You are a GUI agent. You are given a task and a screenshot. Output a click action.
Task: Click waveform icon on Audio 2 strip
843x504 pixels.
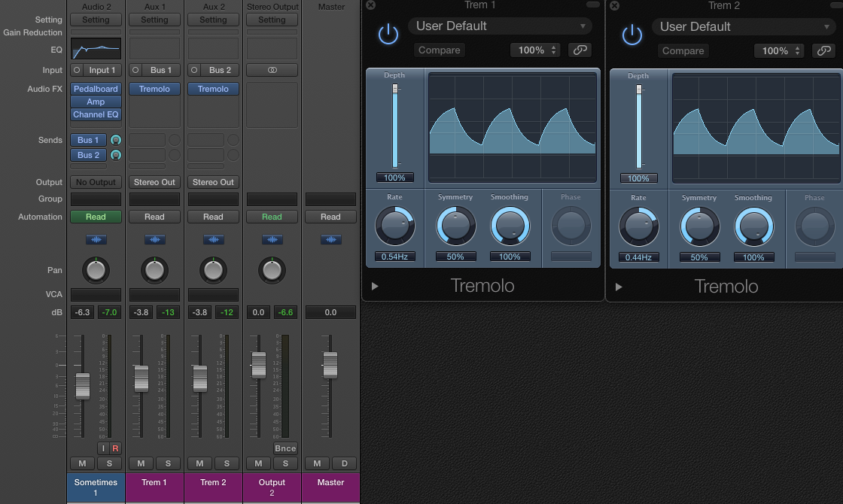coord(96,240)
